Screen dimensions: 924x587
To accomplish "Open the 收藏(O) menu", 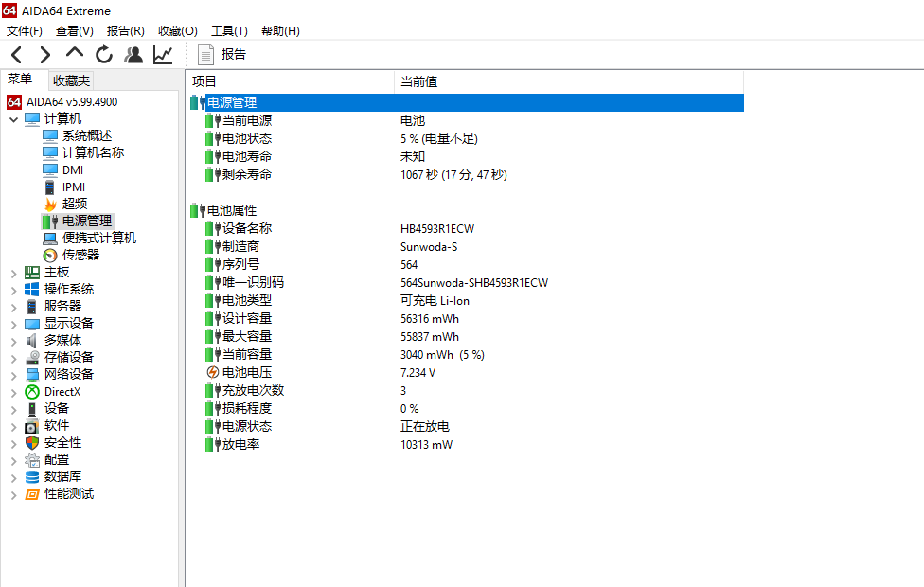I will [x=178, y=30].
